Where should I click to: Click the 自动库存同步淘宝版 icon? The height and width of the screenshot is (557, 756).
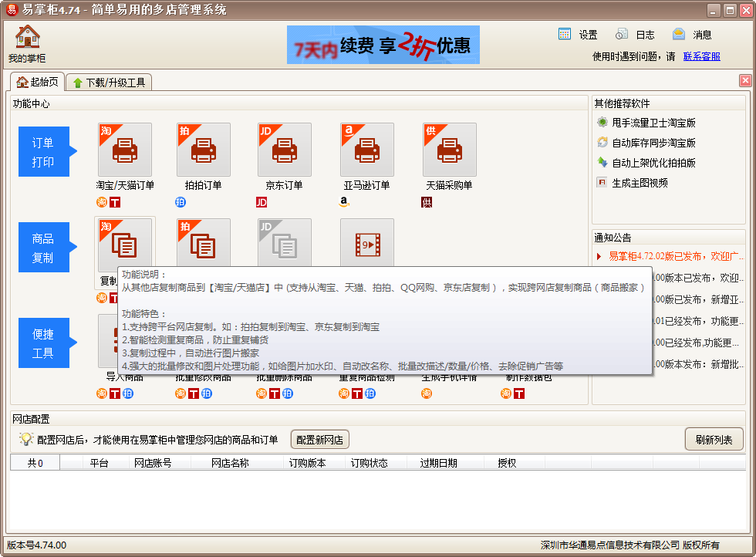coord(602,142)
